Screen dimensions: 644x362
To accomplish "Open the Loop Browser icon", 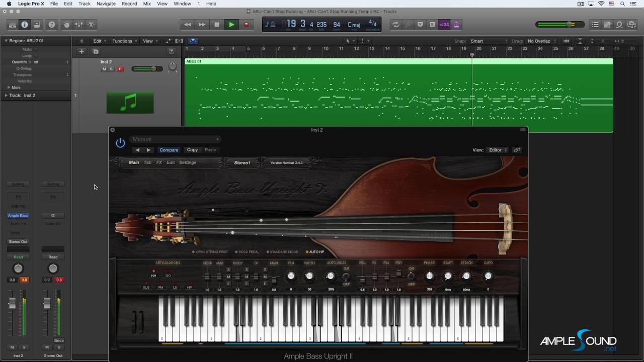I will point(619,24).
